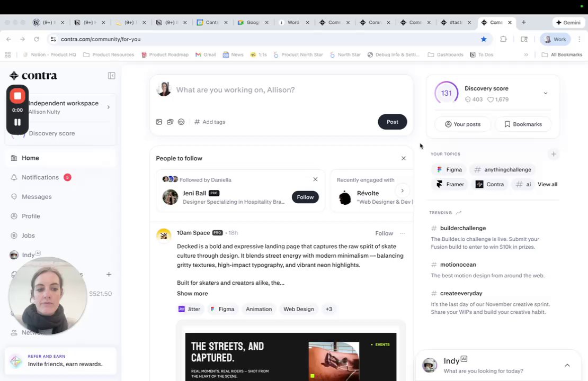The image size is (588, 381).
Task: Open the builderchallenge trending topic
Action: [463, 228]
